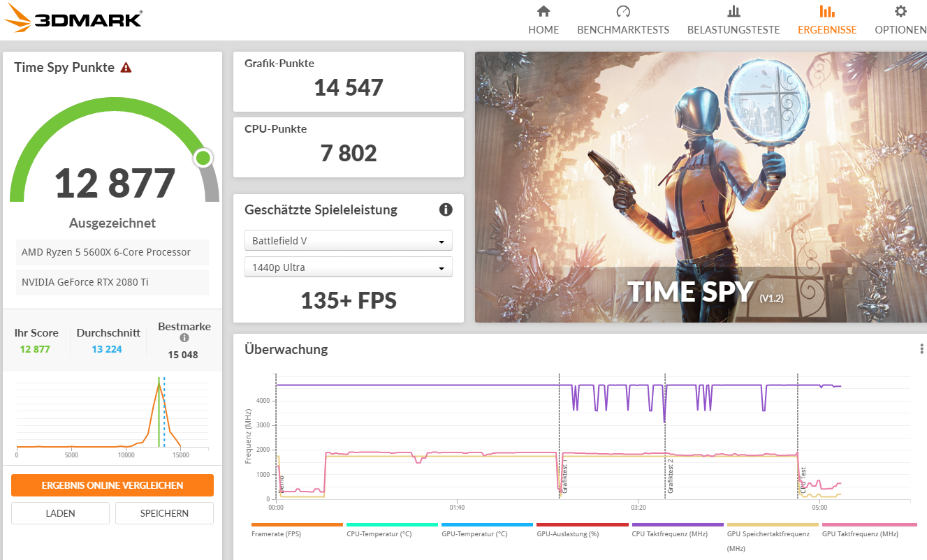927x560 pixels.
Task: Click the AMD Ryzen 5 5600X processor entry
Action: [112, 252]
